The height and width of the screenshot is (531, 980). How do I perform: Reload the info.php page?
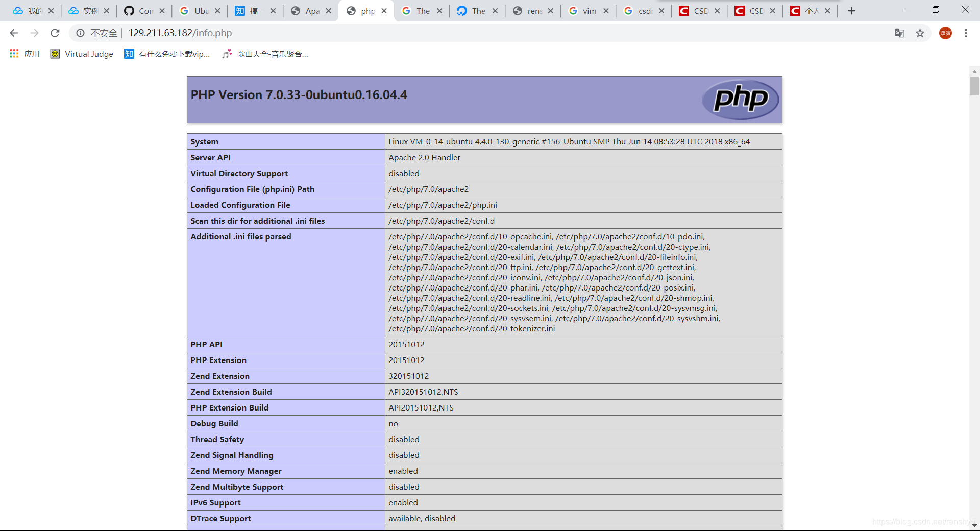pyautogui.click(x=55, y=33)
